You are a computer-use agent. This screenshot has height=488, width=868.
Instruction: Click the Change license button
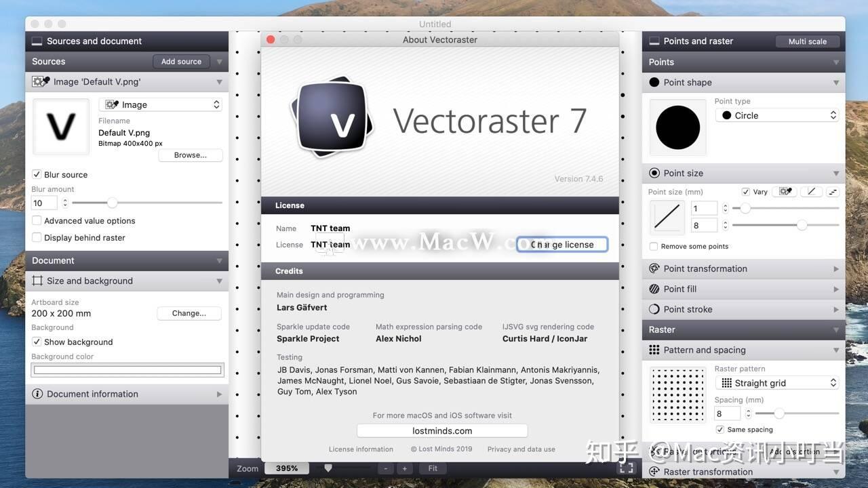[562, 244]
